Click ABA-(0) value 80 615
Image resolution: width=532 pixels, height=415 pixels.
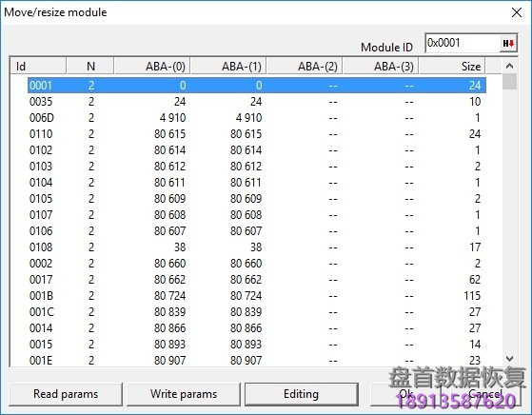(170, 133)
